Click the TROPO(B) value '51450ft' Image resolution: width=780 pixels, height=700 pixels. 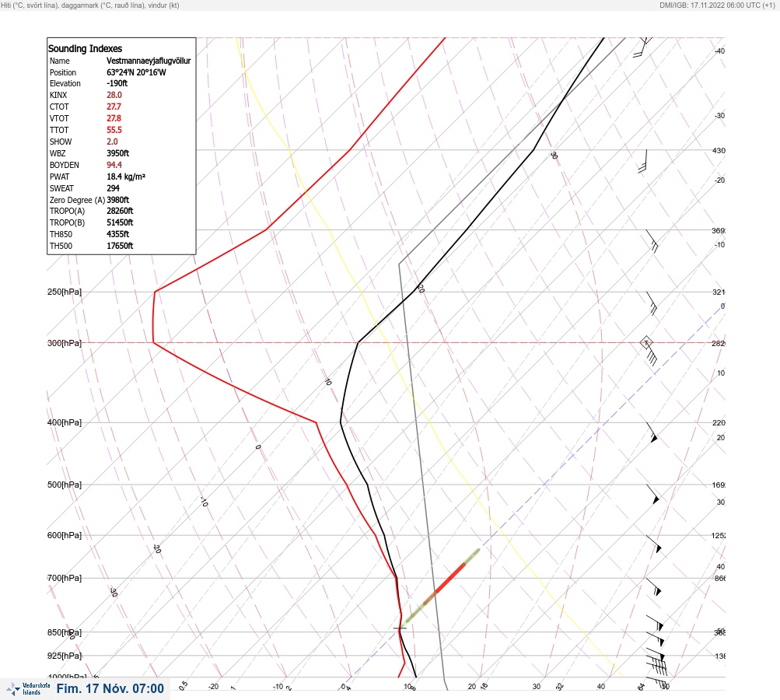[120, 223]
